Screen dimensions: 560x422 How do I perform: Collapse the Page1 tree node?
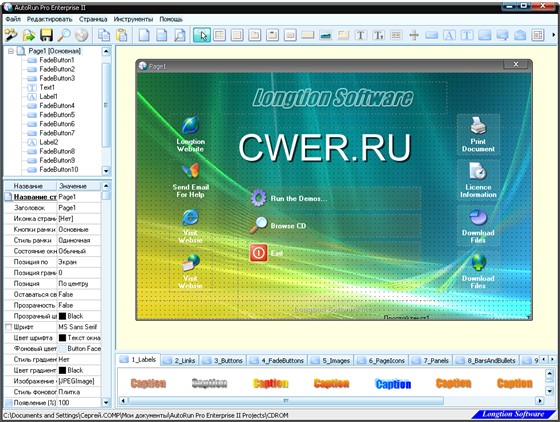(11, 51)
